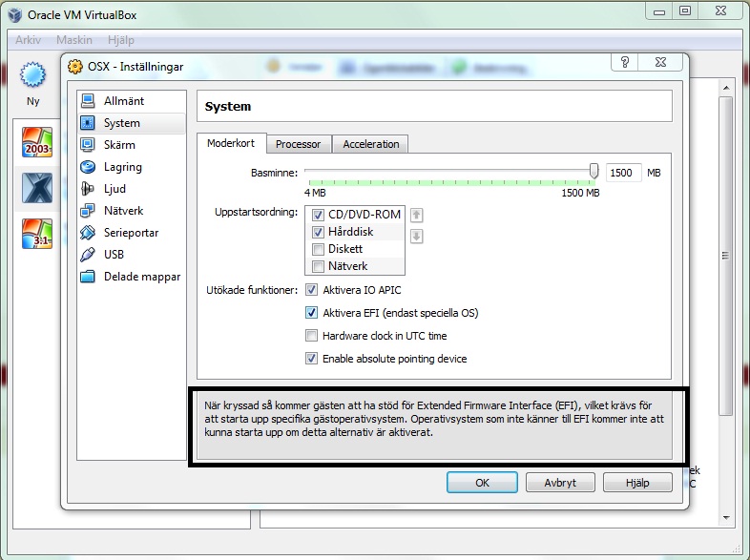Click the VirtualBox title bar cube icon
The image size is (750, 560).
pyautogui.click(x=14, y=15)
